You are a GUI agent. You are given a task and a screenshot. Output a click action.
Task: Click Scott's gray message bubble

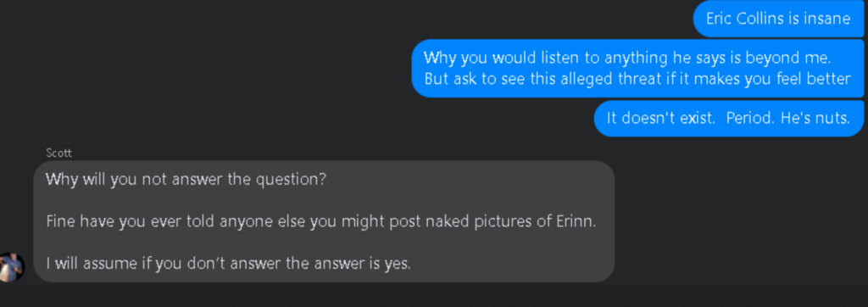point(325,221)
